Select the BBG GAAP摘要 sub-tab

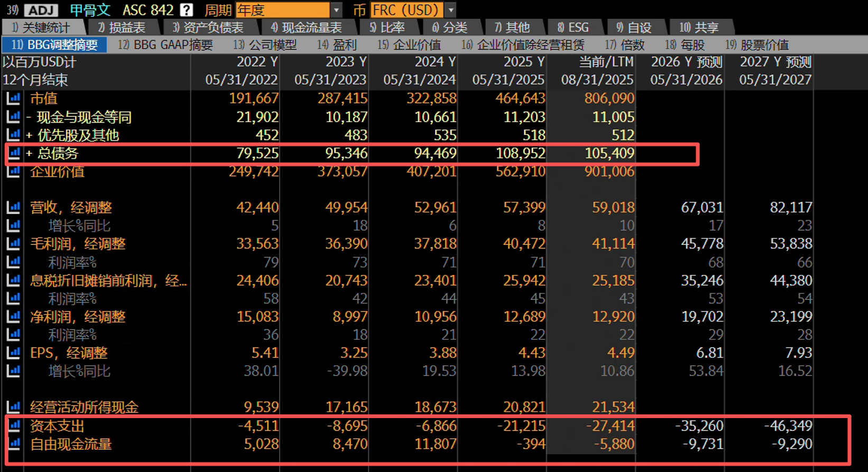[x=165, y=45]
